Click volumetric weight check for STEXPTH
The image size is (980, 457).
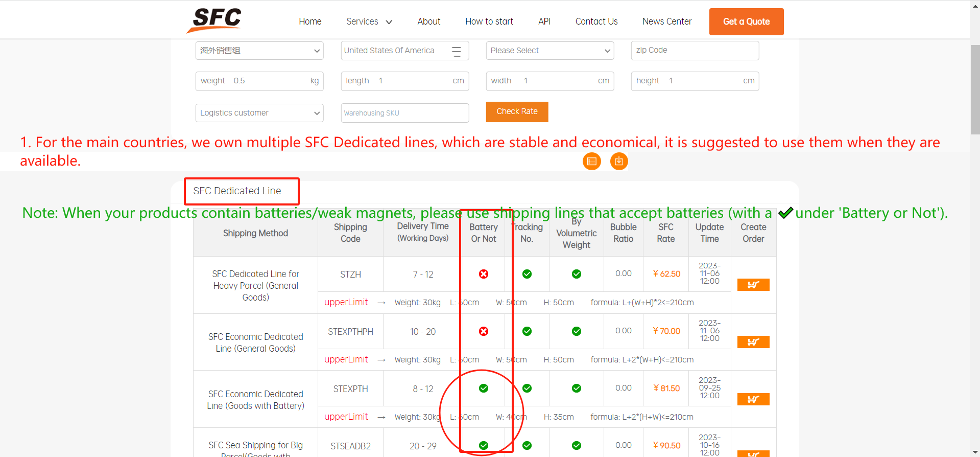point(577,389)
